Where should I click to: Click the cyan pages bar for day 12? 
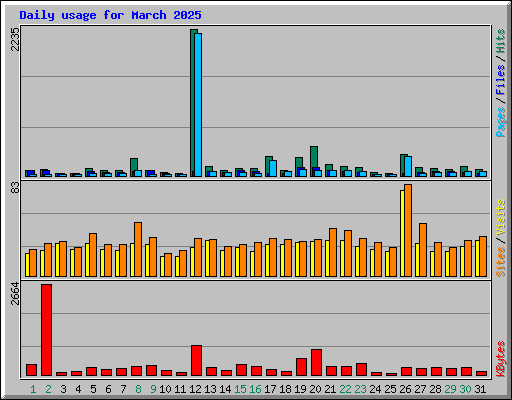pos(198,105)
